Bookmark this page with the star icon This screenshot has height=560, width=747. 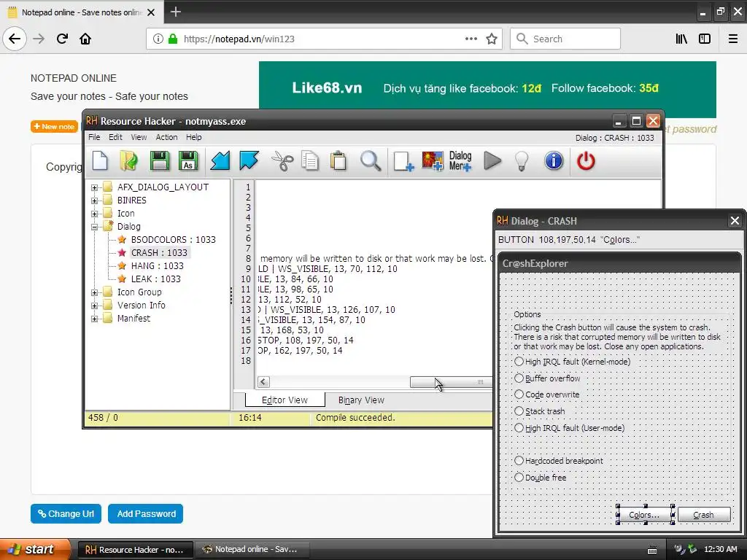[x=492, y=39]
